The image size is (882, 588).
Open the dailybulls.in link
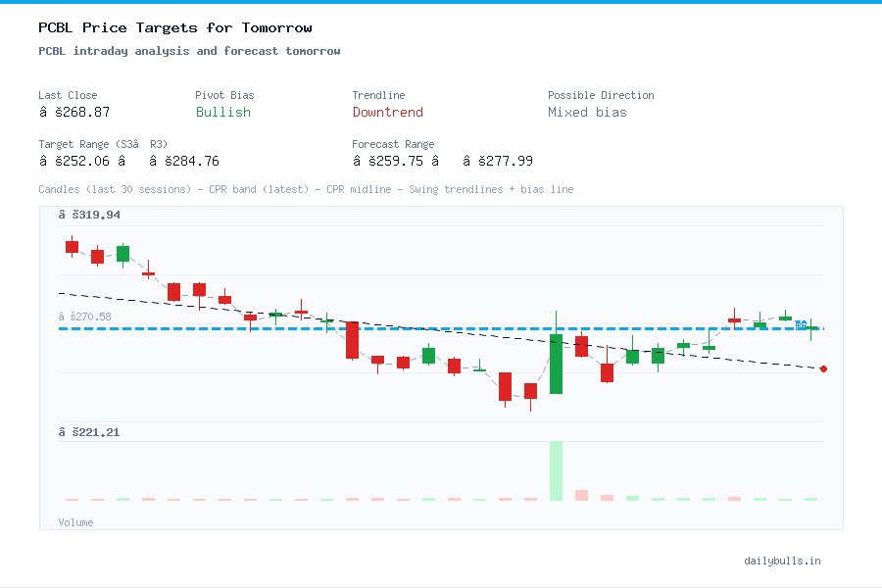pyautogui.click(x=782, y=561)
